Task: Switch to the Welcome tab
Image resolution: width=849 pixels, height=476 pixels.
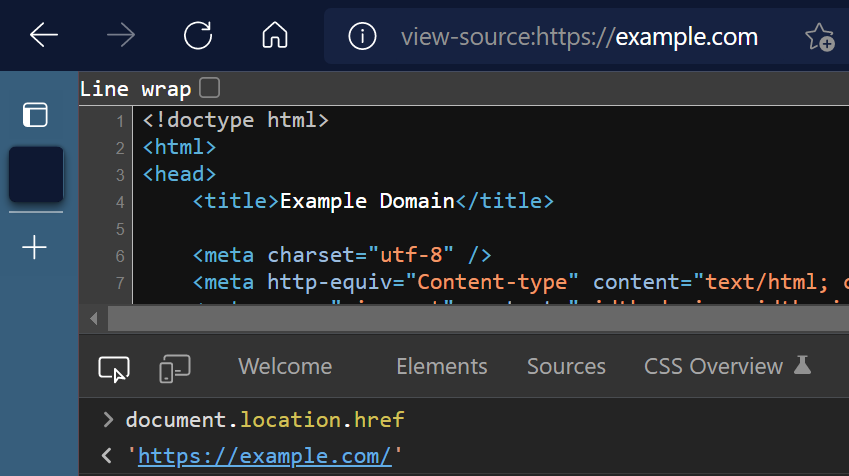Action: [285, 367]
